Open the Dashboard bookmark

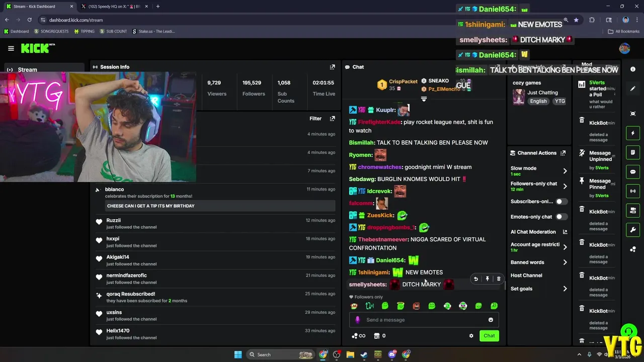pos(17,31)
